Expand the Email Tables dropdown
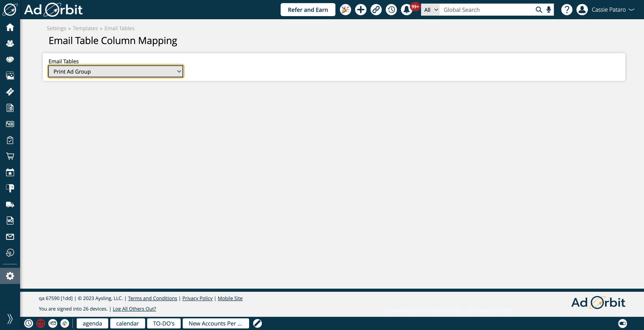This screenshot has height=330, width=644. click(116, 72)
